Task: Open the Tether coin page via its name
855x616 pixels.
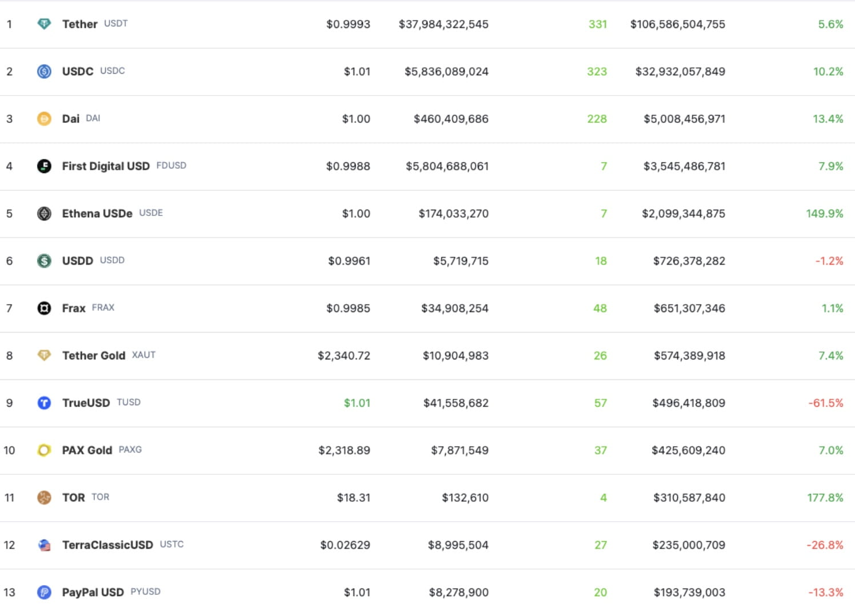Action: [x=79, y=24]
